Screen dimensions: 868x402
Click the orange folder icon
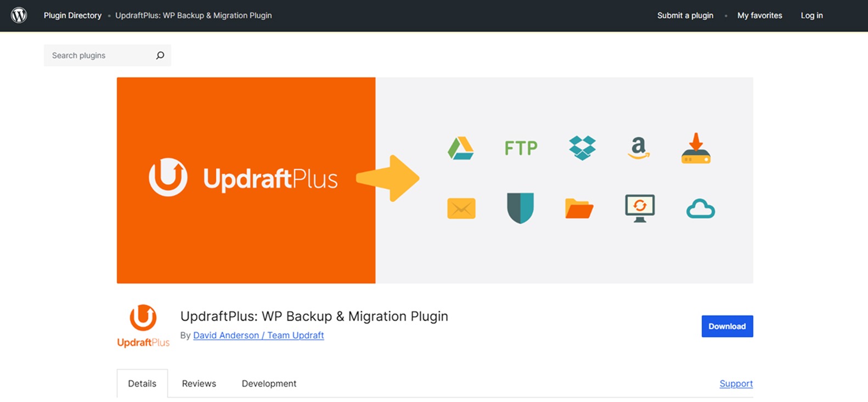(x=579, y=209)
